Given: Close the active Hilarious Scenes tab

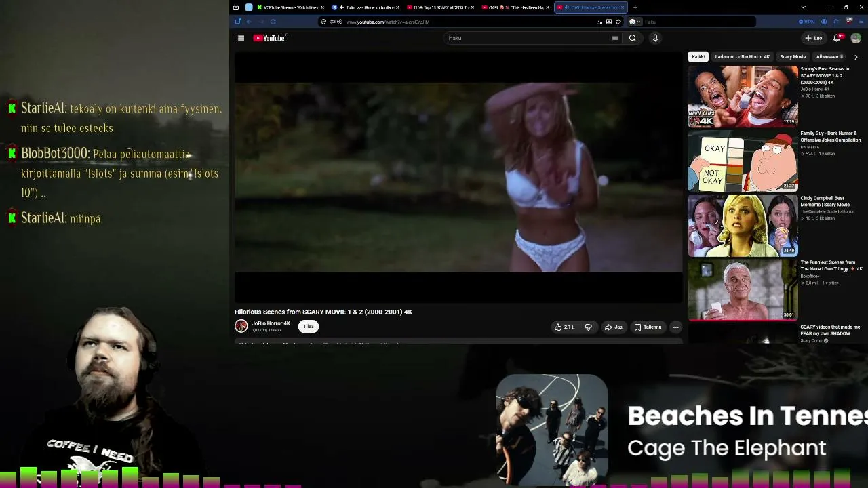Looking at the screenshot, I should [x=623, y=7].
